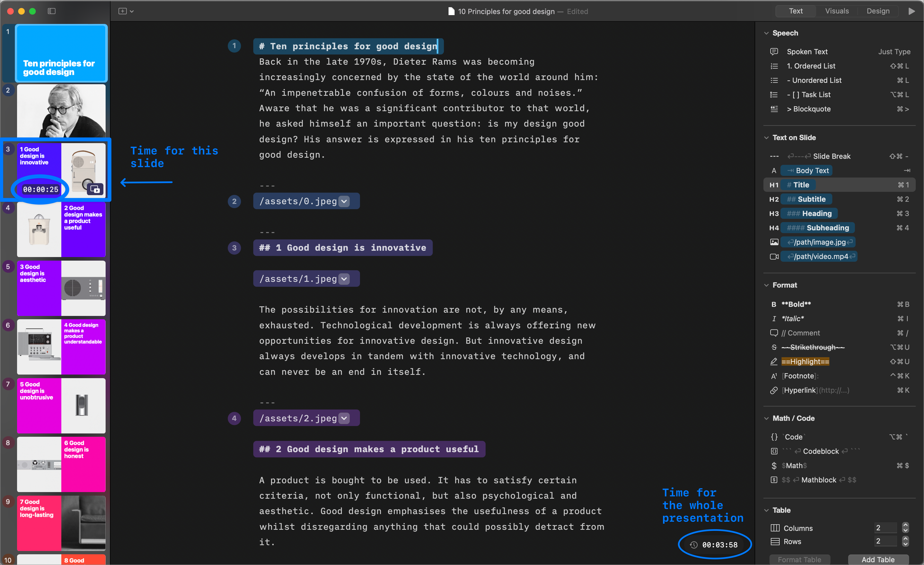
Task: Click the add slide plus icon
Action: tap(122, 11)
